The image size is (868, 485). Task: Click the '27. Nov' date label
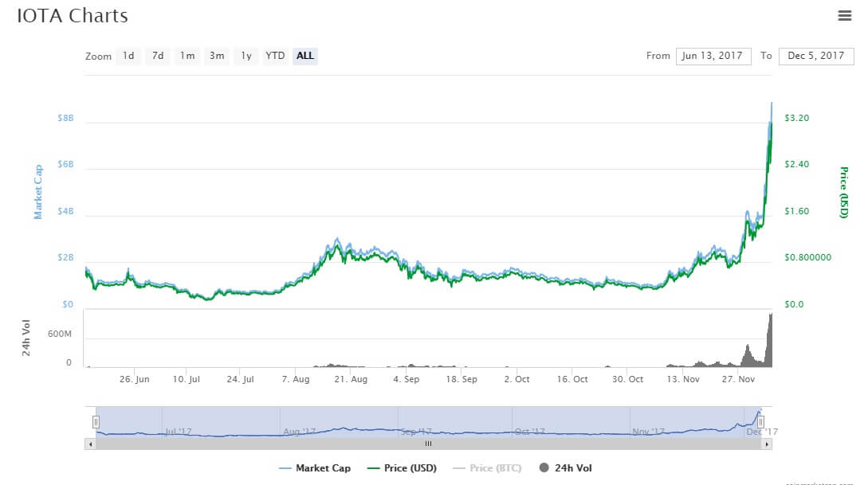click(738, 379)
